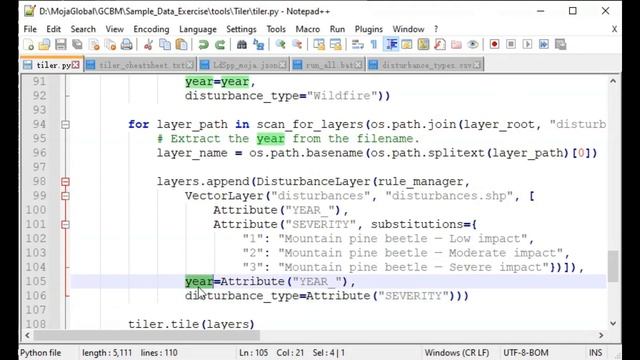
Task: Open the Window menu
Action: point(408,29)
